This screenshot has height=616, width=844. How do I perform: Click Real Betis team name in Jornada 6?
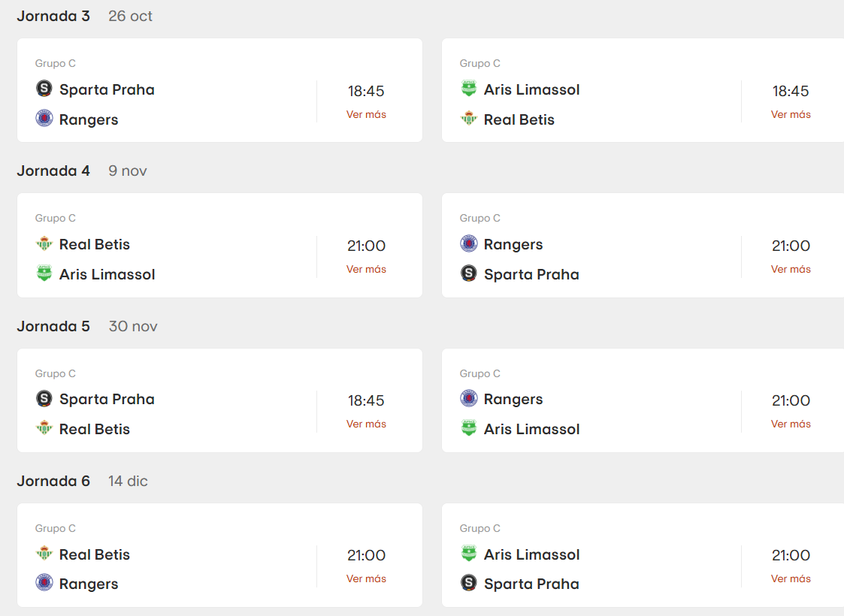pyautogui.click(x=95, y=554)
